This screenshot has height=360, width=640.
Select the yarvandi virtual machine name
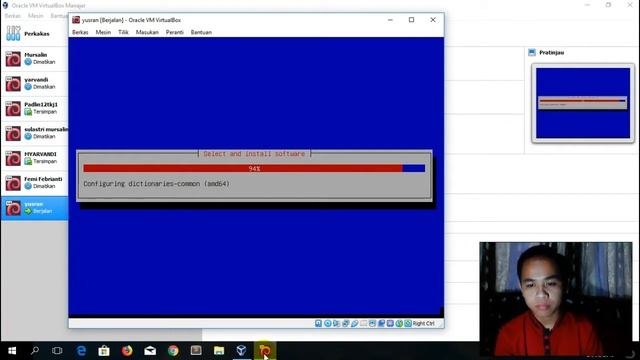(x=36, y=80)
